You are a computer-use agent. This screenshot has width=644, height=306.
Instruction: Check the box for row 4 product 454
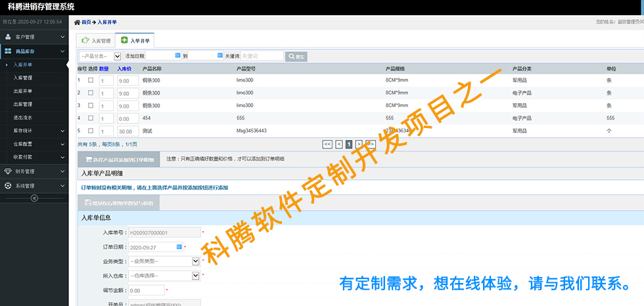(x=91, y=118)
